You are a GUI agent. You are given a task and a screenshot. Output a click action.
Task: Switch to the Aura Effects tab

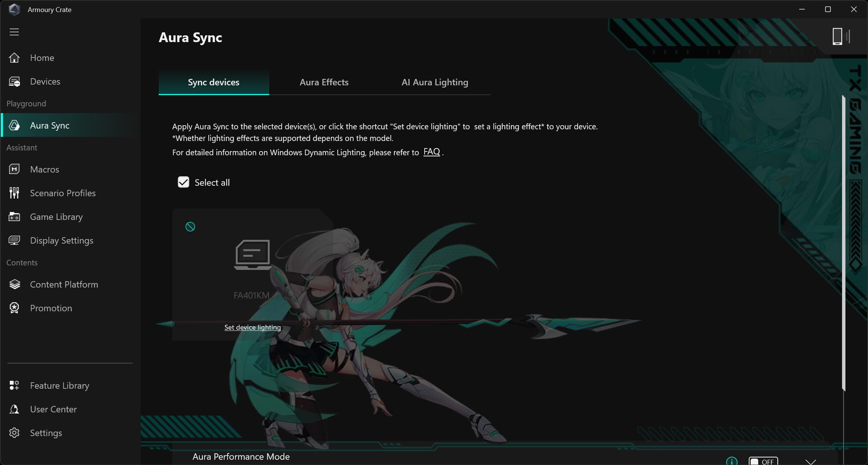pyautogui.click(x=324, y=82)
